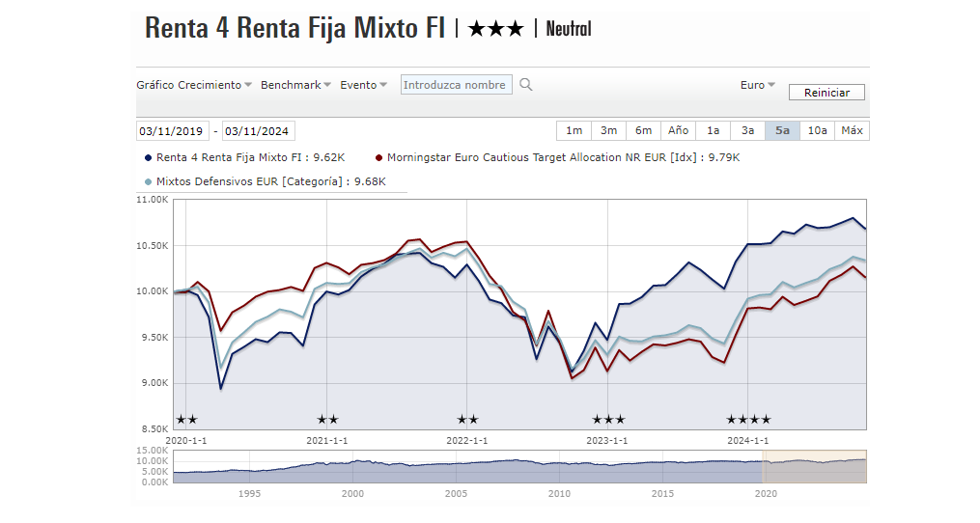This screenshot has width=980, height=523.
Task: Click the search magnifier icon
Action: 525,84
